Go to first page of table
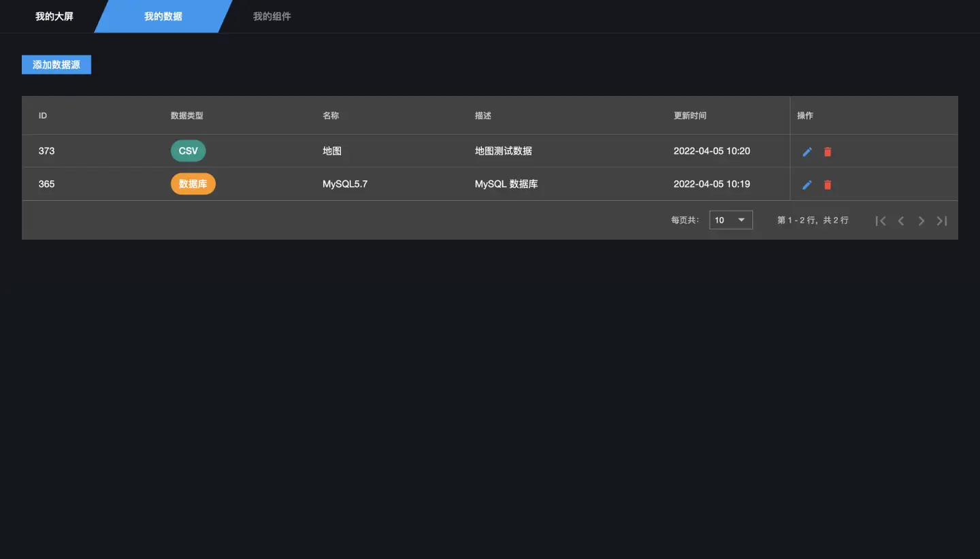 881,221
